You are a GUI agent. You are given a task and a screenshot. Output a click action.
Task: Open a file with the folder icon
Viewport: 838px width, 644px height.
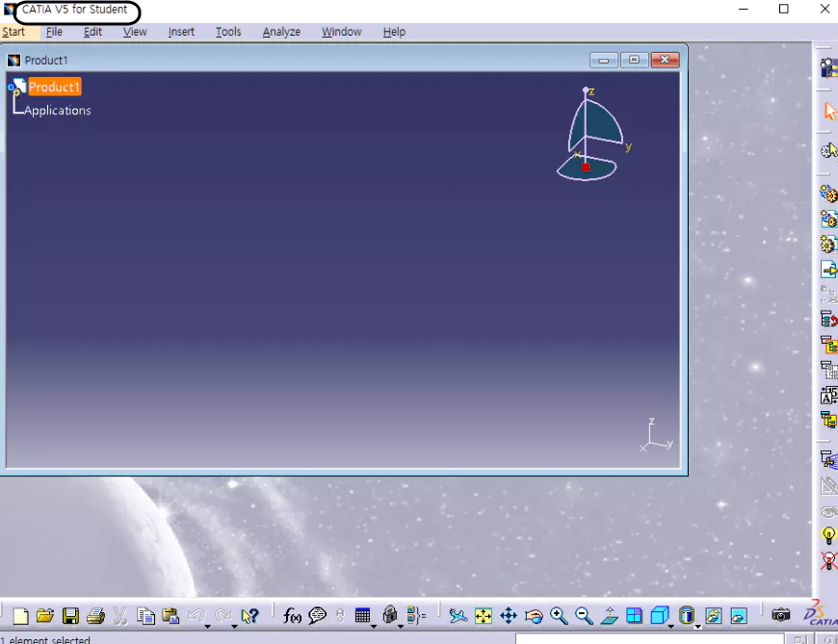pos(45,616)
